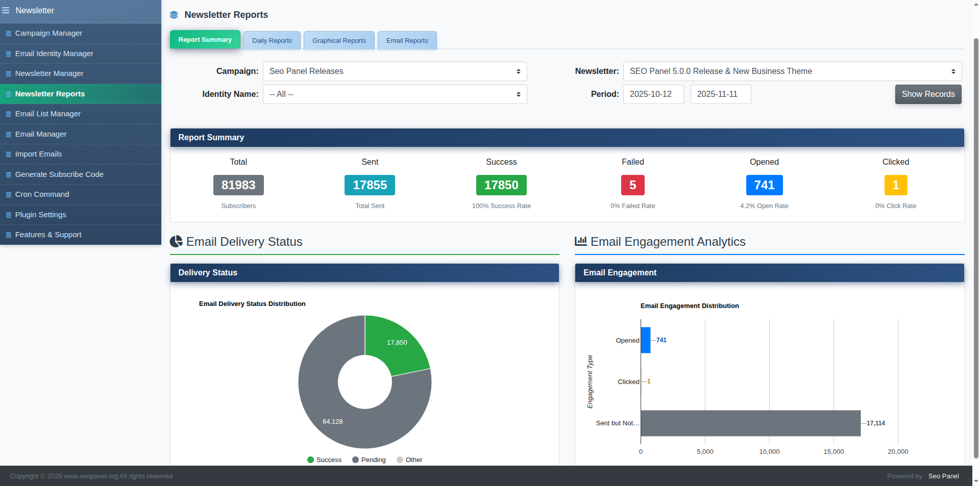Open the Campaign dropdown
Image resolution: width=980 pixels, height=486 pixels.
395,71
